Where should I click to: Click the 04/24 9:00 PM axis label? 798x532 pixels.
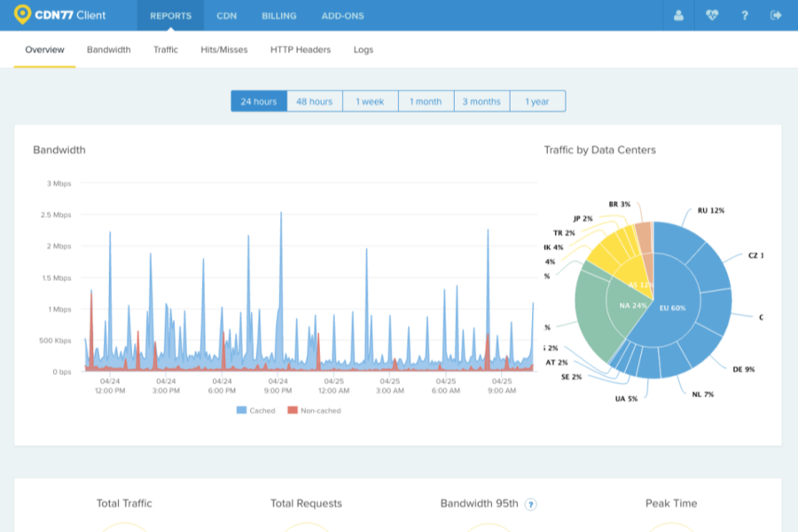click(278, 386)
